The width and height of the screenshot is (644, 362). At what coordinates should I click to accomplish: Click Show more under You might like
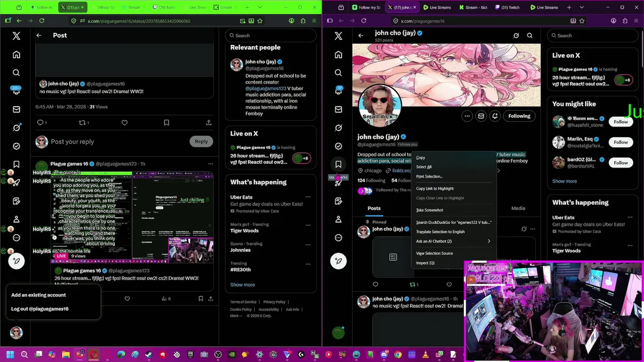pyautogui.click(x=565, y=181)
